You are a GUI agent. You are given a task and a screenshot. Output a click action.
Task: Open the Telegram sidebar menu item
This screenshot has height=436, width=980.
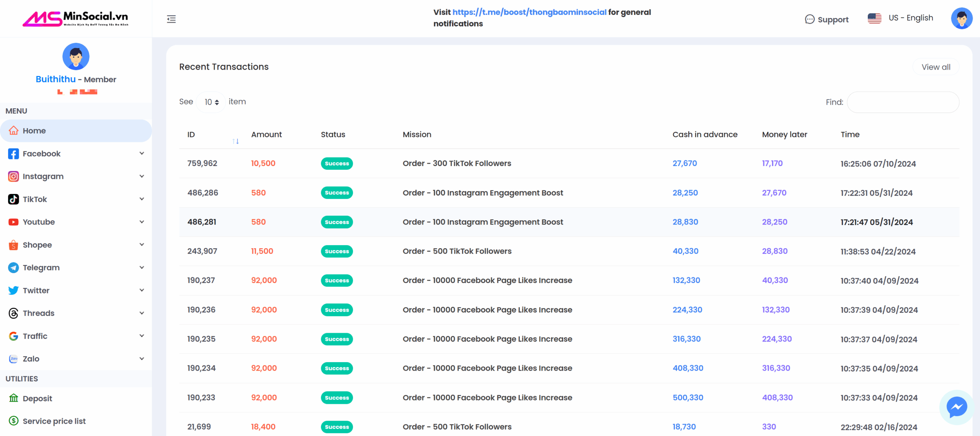pos(76,268)
